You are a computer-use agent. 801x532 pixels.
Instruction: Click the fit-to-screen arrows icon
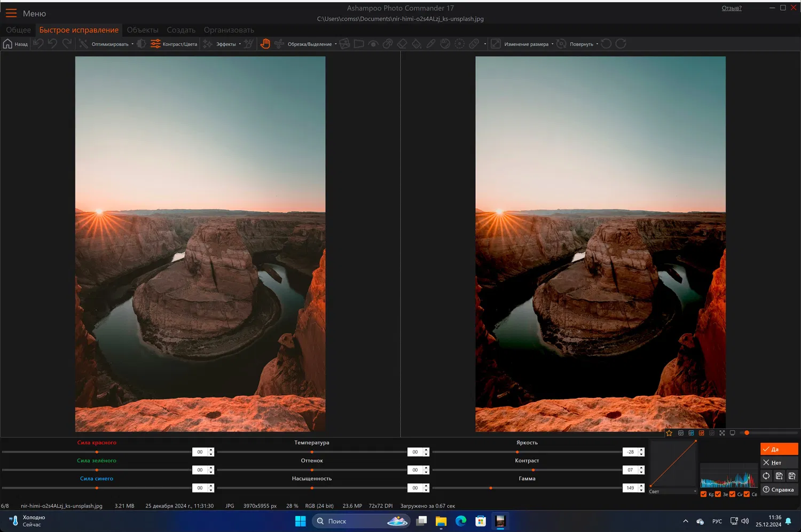tap(722, 433)
